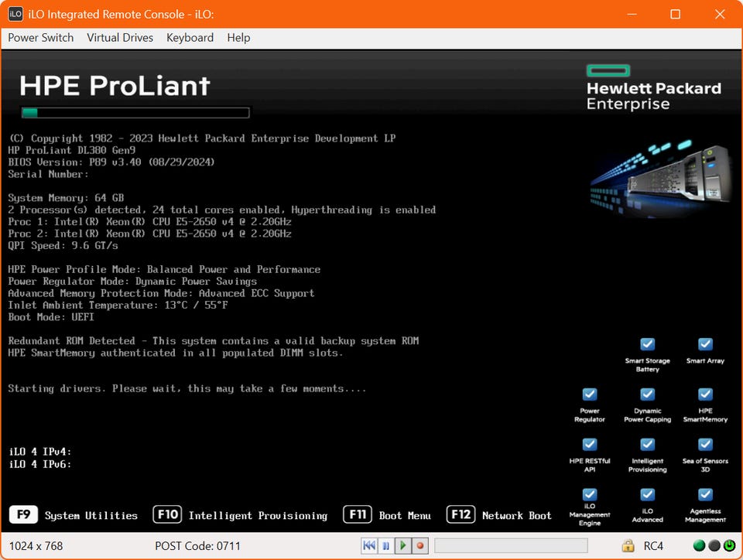Click the RC4 encryption status text
Viewport: 743px width, 560px height.
[x=653, y=546]
